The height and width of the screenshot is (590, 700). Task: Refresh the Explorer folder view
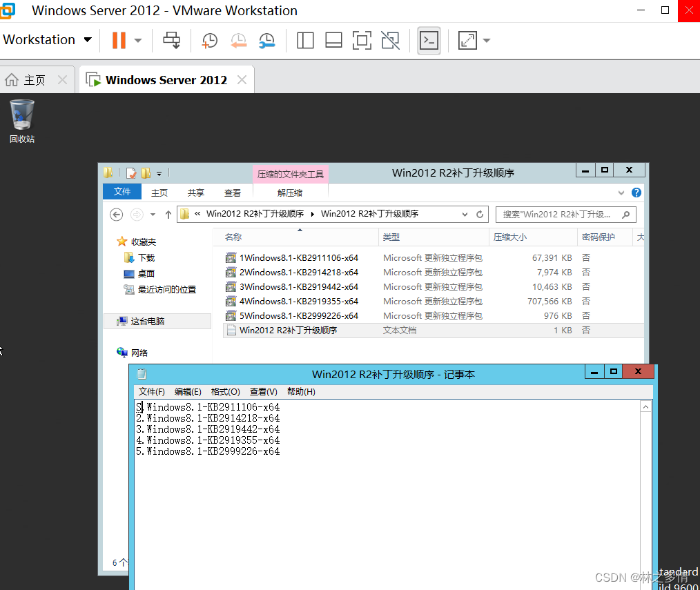[x=480, y=214]
